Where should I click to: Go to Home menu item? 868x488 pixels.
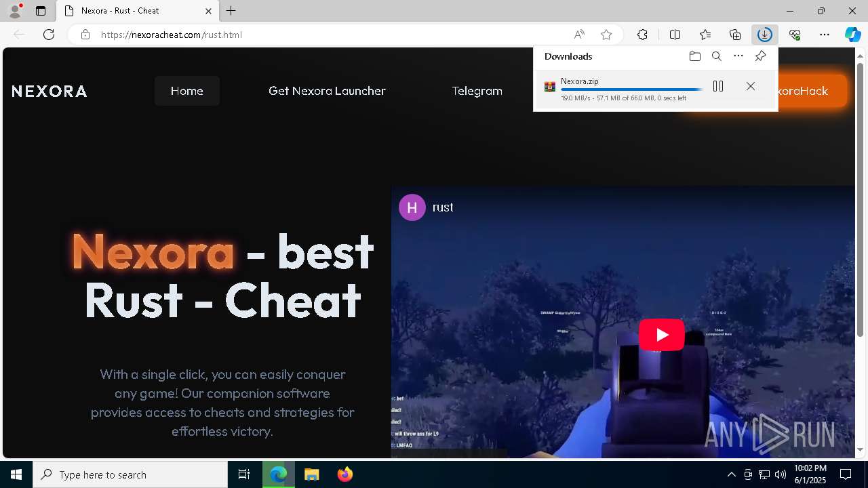pyautogui.click(x=187, y=91)
